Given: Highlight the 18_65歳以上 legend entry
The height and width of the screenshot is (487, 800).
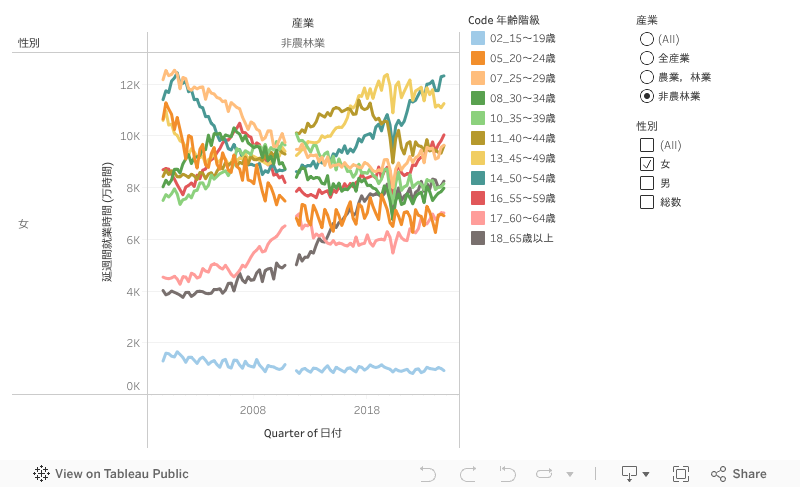Looking at the screenshot, I should [x=521, y=238].
